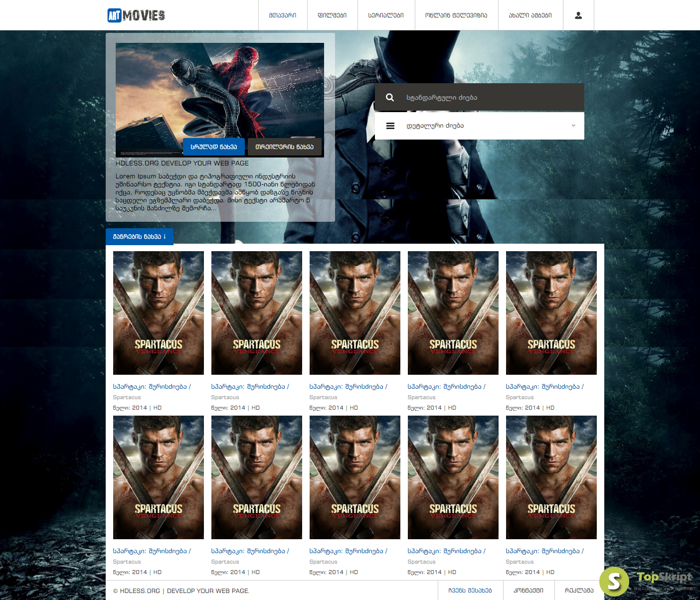Open the ჩვენს შესახებ footer link
Image resolution: width=700 pixels, height=600 pixels.
(x=470, y=591)
